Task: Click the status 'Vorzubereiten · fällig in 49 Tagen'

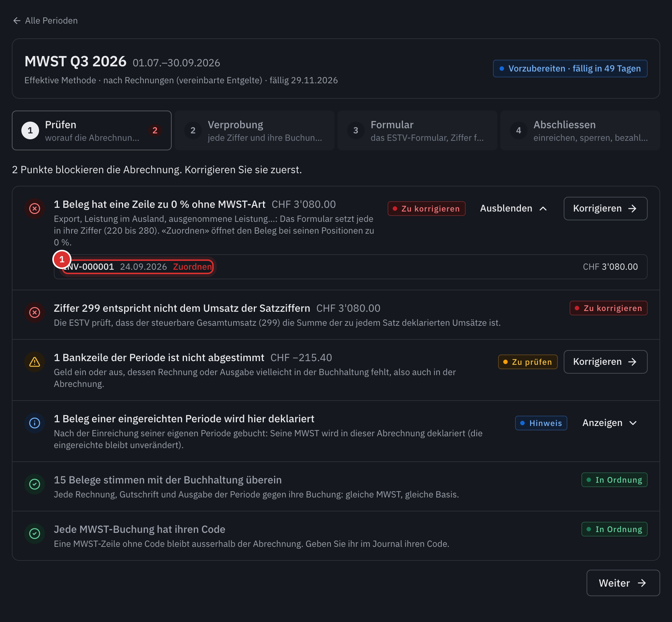Action: coord(570,69)
